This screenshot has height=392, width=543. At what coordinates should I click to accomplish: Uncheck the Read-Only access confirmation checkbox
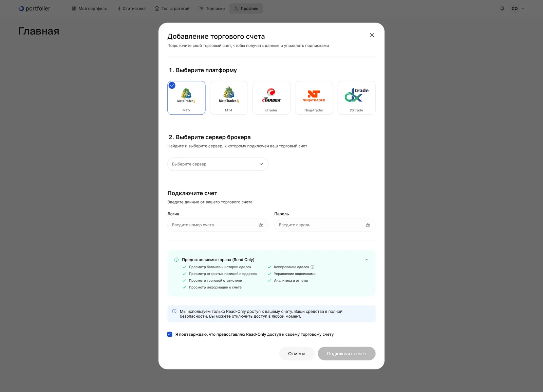click(x=170, y=334)
